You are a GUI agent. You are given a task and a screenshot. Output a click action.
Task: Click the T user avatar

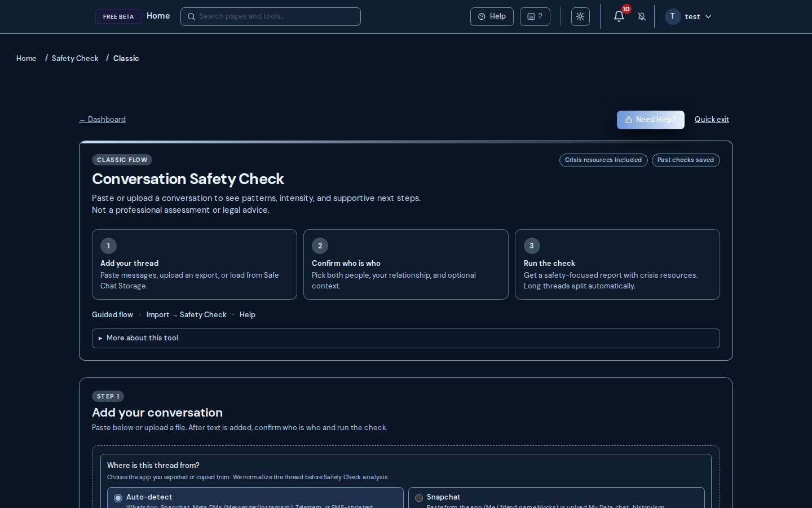tap(673, 16)
